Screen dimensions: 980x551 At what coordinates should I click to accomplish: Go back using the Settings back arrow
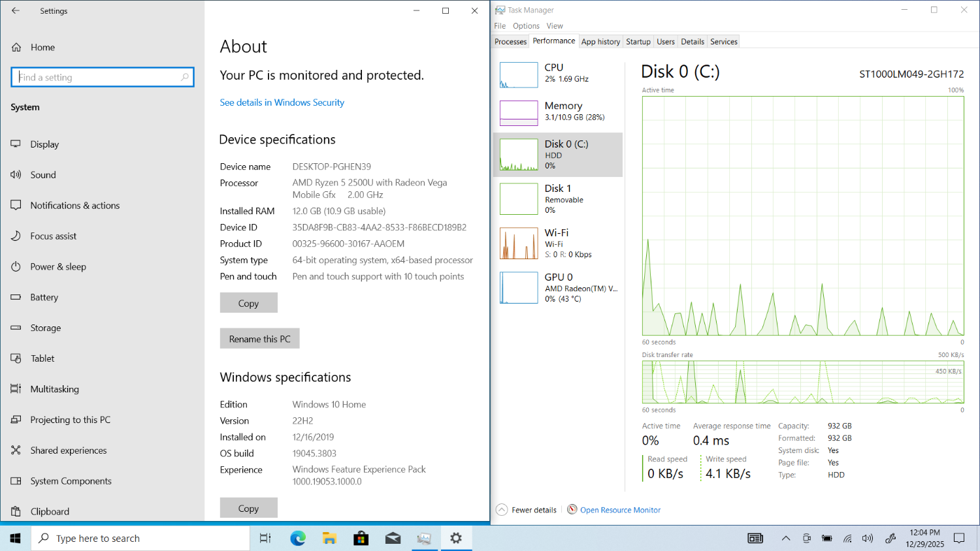(16, 11)
